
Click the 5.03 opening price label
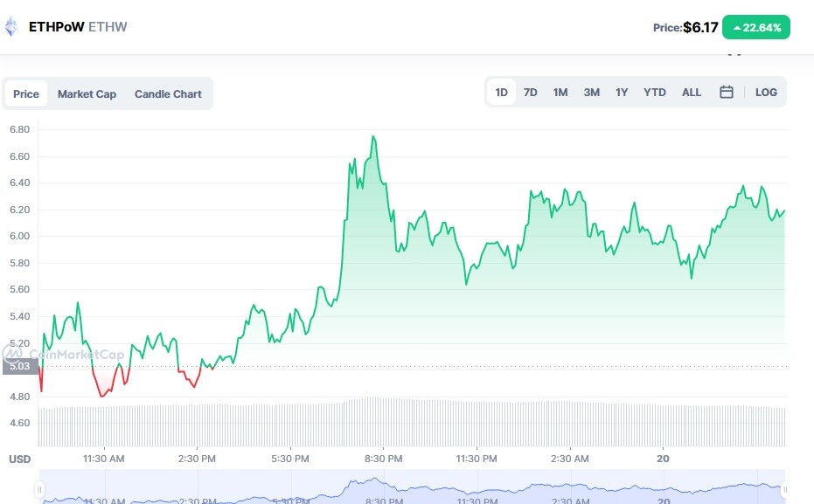click(x=20, y=366)
